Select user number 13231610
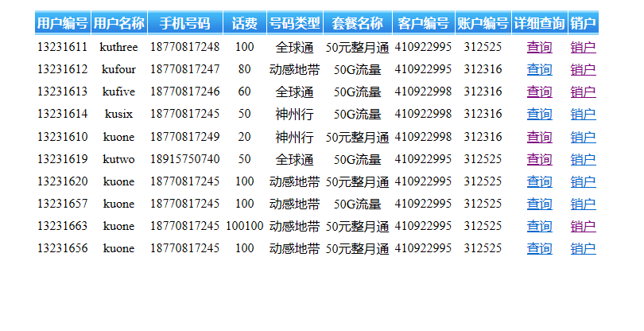Screen dimensions: 644x331 pos(63,137)
